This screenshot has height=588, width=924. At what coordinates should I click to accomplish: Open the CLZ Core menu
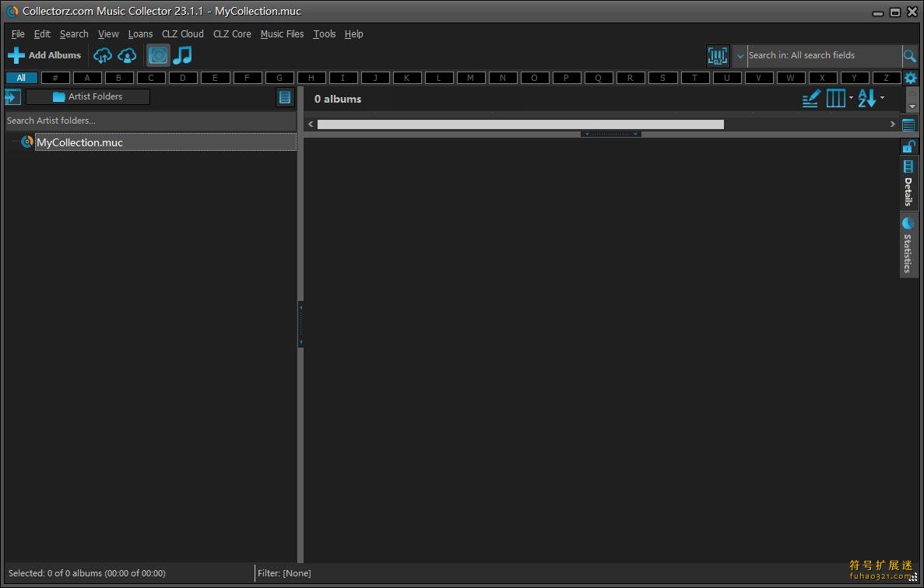232,34
